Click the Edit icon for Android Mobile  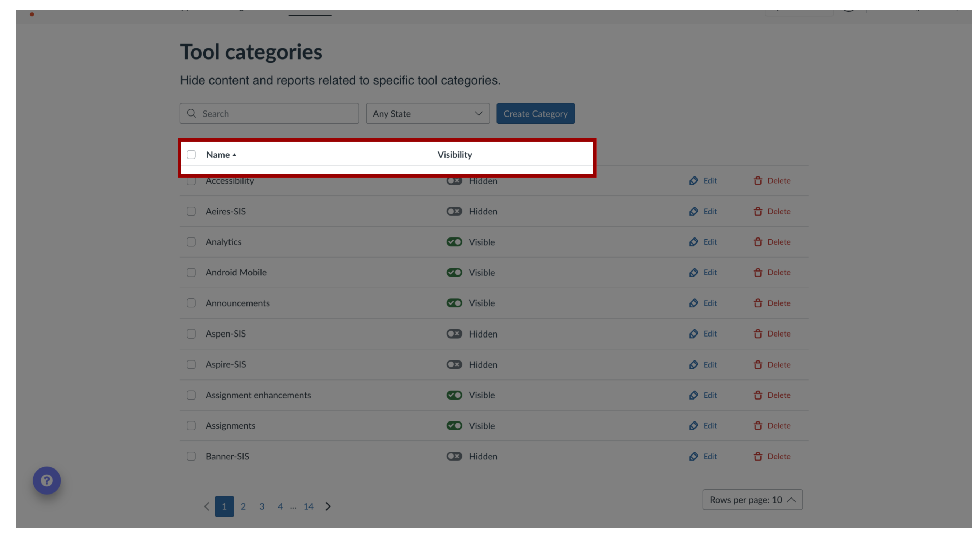click(693, 272)
